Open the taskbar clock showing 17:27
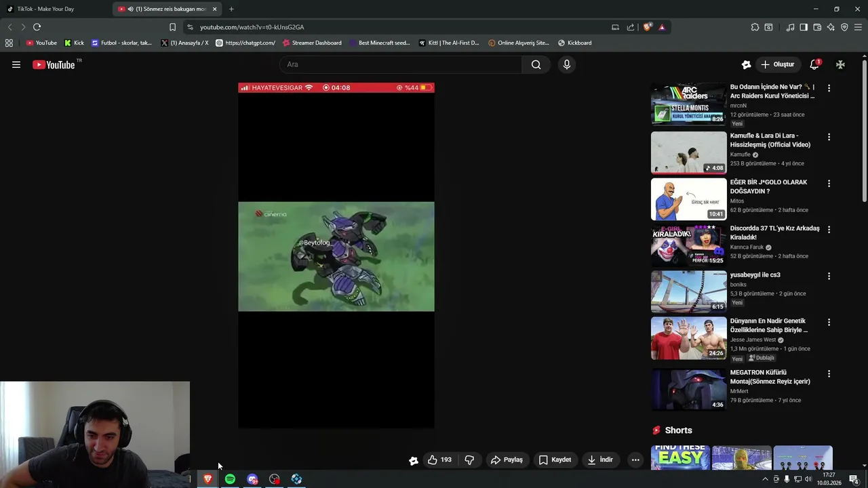This screenshot has height=488, width=868. (x=829, y=479)
